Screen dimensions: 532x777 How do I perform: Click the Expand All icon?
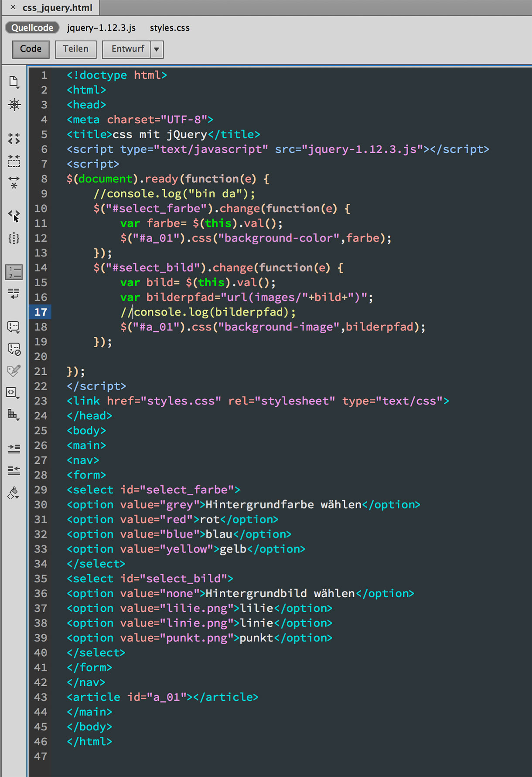pyautogui.click(x=14, y=182)
